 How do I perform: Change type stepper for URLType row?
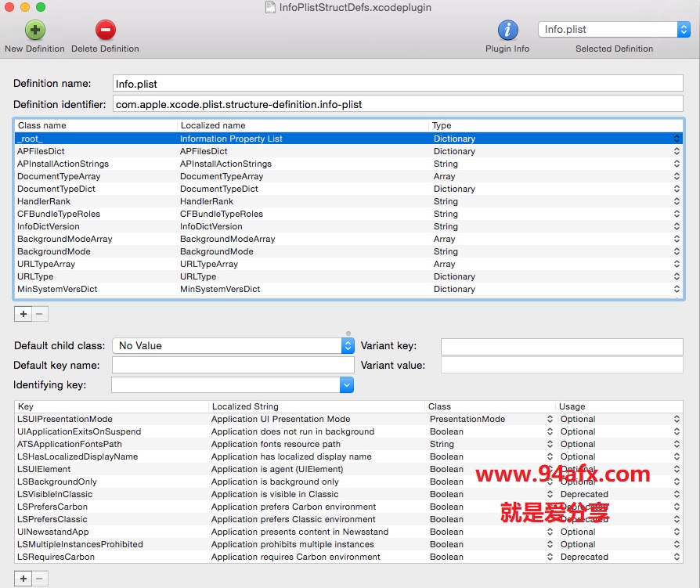point(677,276)
